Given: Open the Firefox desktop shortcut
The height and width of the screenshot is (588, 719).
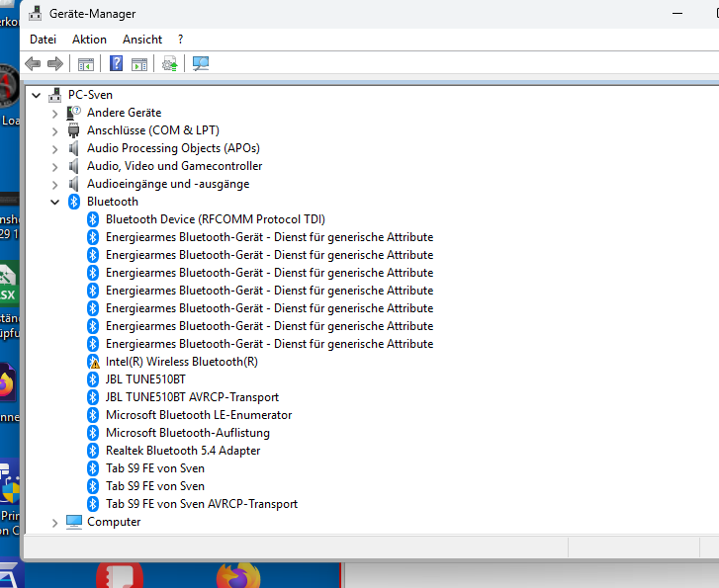Looking at the screenshot, I should (9, 383).
